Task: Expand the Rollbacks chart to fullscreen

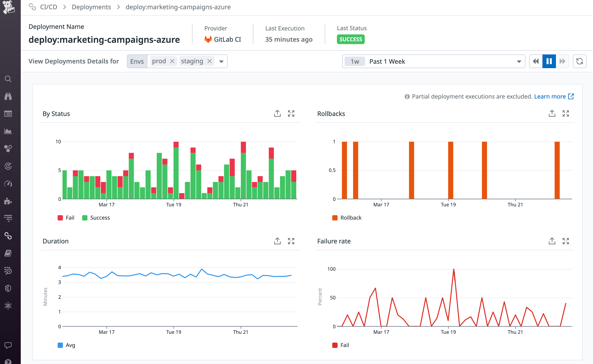Action: (x=566, y=113)
